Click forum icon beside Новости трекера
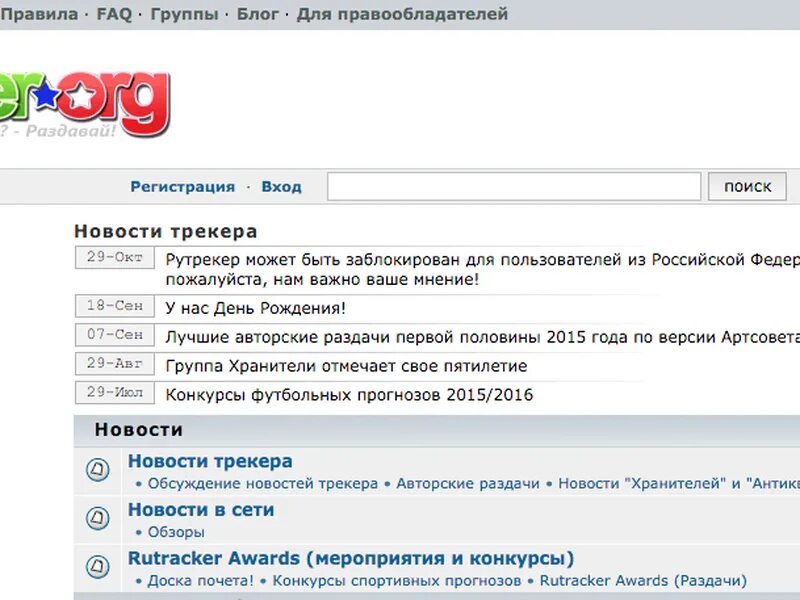This screenshot has width=800, height=600. click(x=97, y=469)
